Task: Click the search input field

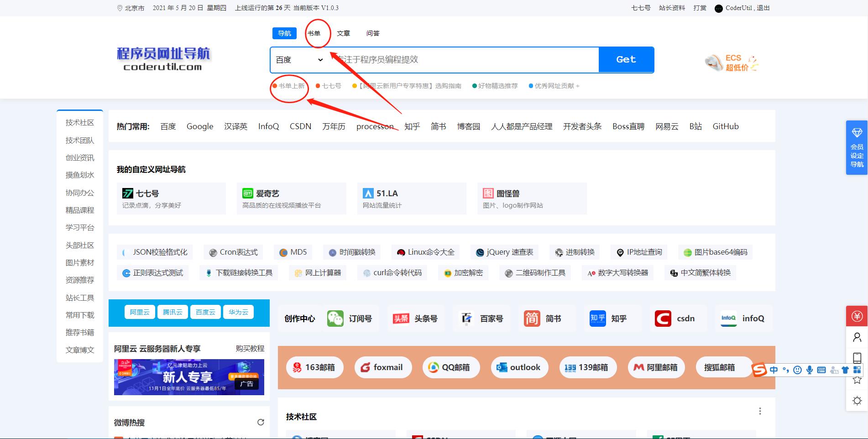Action: [463, 60]
